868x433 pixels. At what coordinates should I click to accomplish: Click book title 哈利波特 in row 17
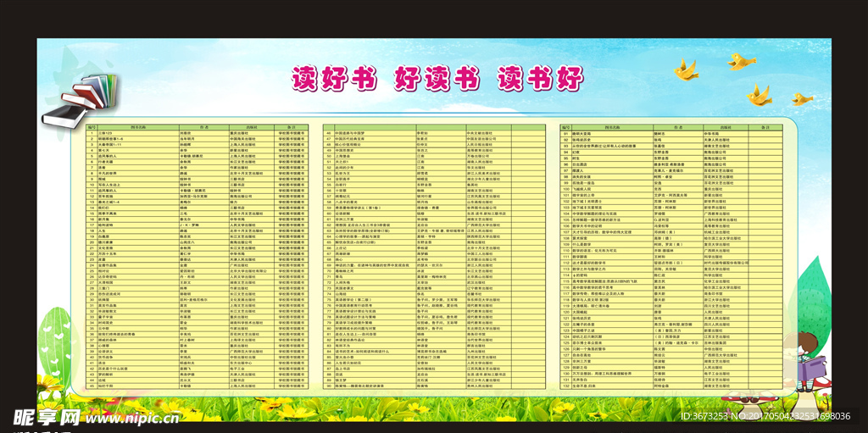click(x=105, y=225)
